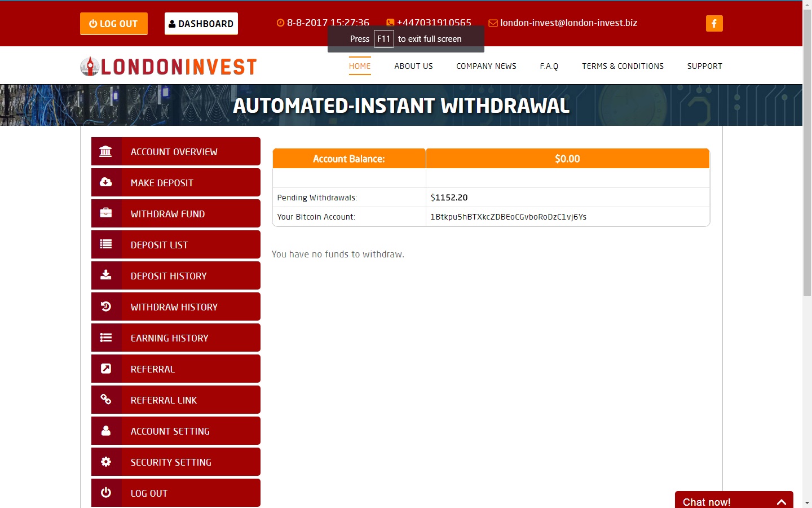
Task: Click the download icon beside Deposit History
Action: (105, 275)
